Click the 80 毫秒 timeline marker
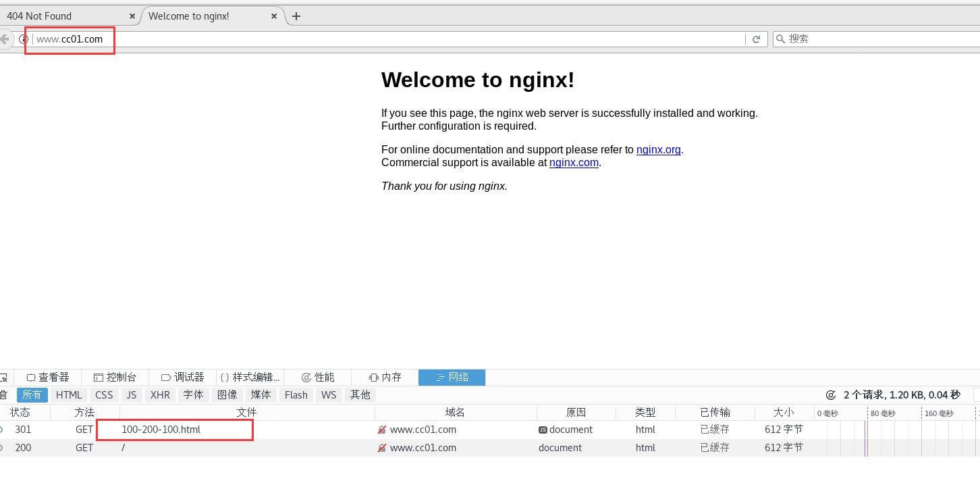The image size is (980, 487). (x=883, y=413)
